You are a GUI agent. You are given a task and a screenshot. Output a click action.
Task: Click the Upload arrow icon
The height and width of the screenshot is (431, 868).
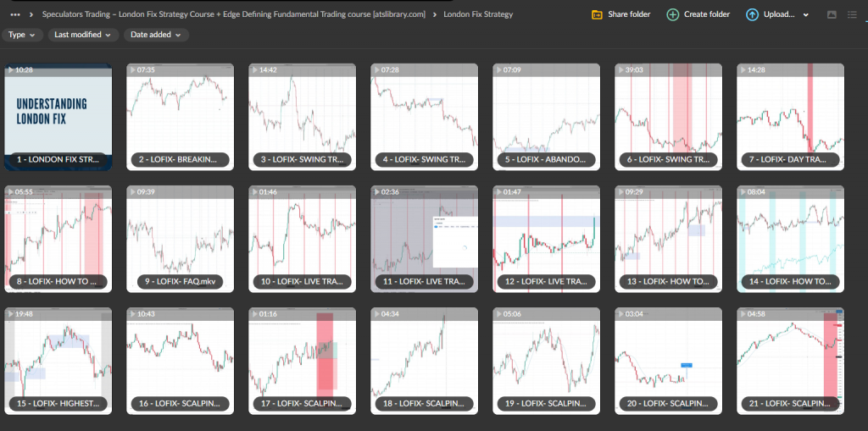752,15
